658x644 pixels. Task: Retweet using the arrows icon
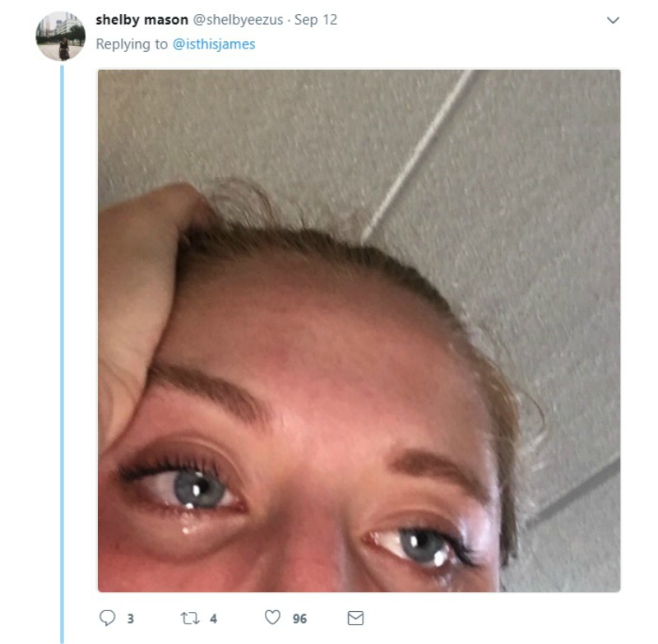pyautogui.click(x=190, y=619)
